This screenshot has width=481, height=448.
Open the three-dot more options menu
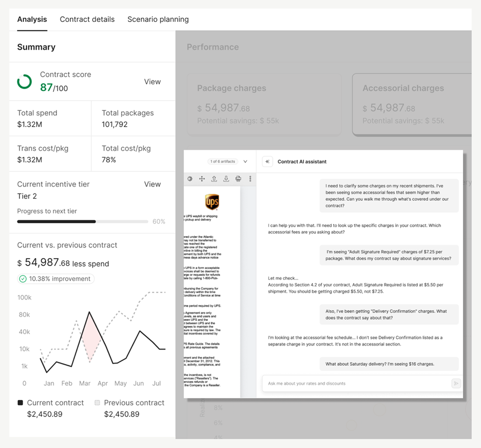point(250,179)
